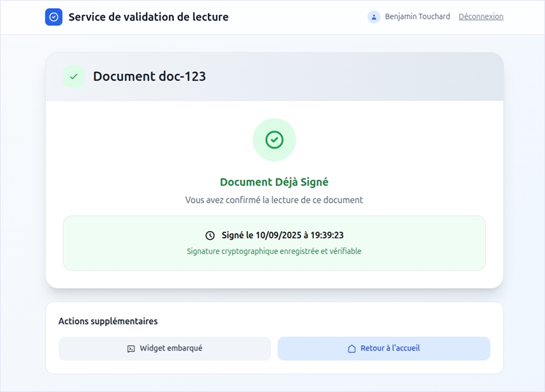
Task: Click the Benjamin Touchard username
Action: click(417, 17)
